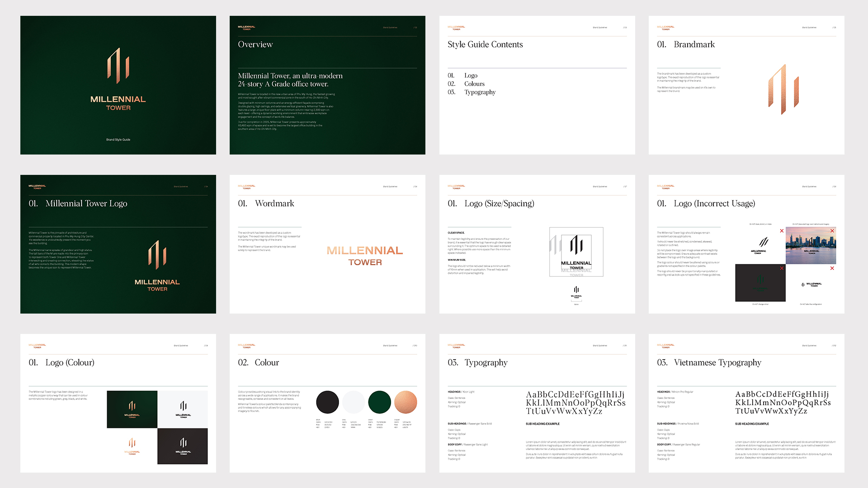This screenshot has width=868, height=488.
Task: Select the black circle colour swatch
Action: pos(327,402)
